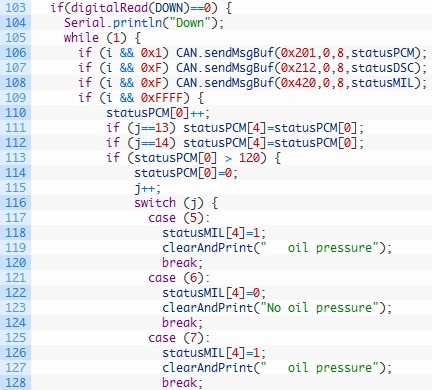Viewport: 432px width, 390px height.
Task: Click line number 116 beside the switch statement
Action: [16, 202]
